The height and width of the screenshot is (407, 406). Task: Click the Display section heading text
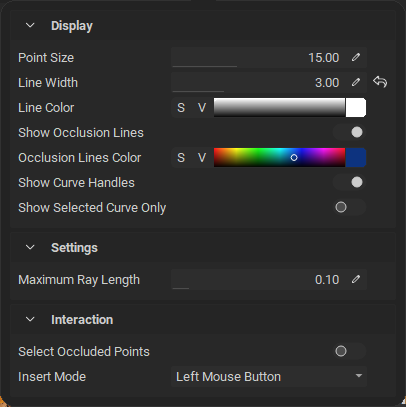click(x=72, y=26)
